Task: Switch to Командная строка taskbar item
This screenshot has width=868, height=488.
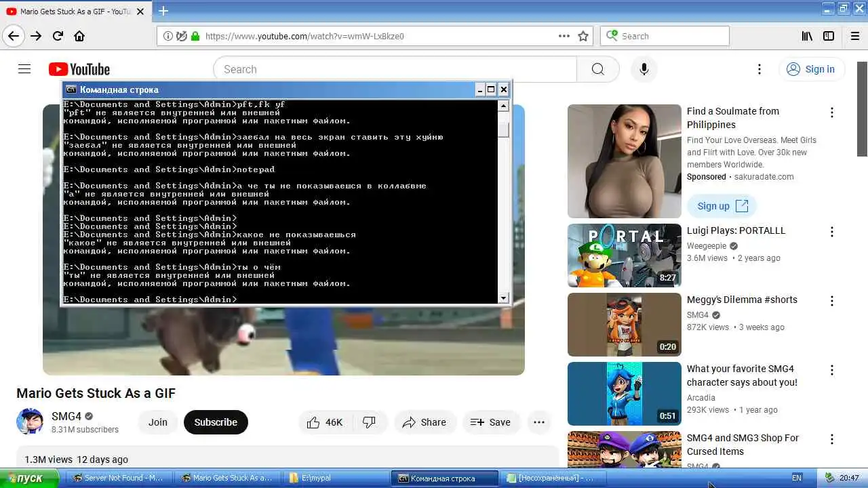Action: click(x=445, y=478)
